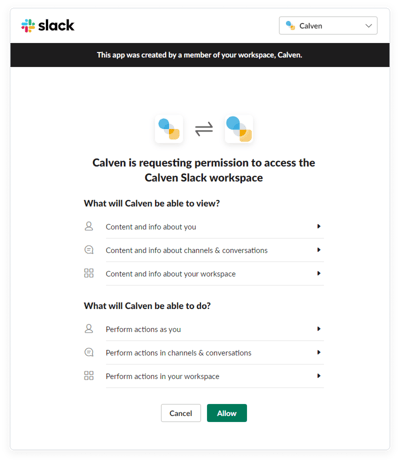400x462 pixels.
Task: Click the exchange arrows icon between the two logos
Action: (204, 129)
